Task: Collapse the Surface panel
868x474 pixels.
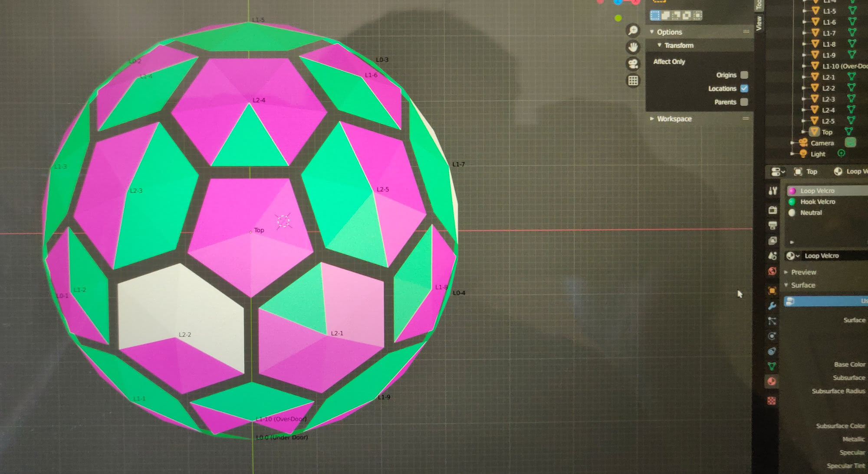Action: pyautogui.click(x=786, y=285)
